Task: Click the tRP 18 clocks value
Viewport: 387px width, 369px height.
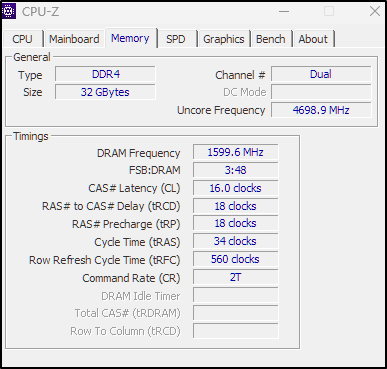Action: tap(235, 223)
